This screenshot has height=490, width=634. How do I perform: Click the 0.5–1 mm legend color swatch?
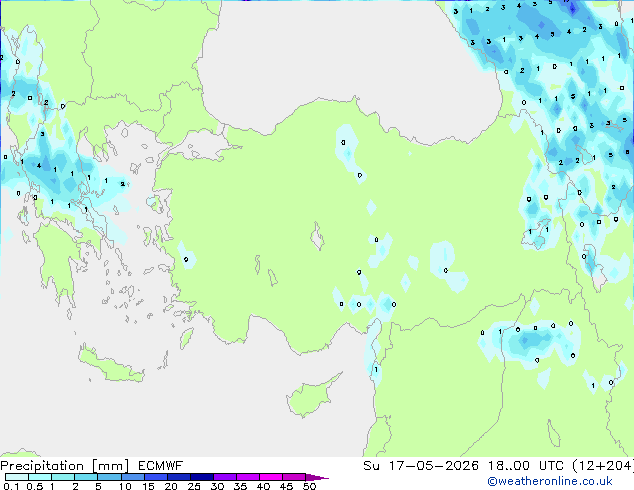tap(40, 477)
